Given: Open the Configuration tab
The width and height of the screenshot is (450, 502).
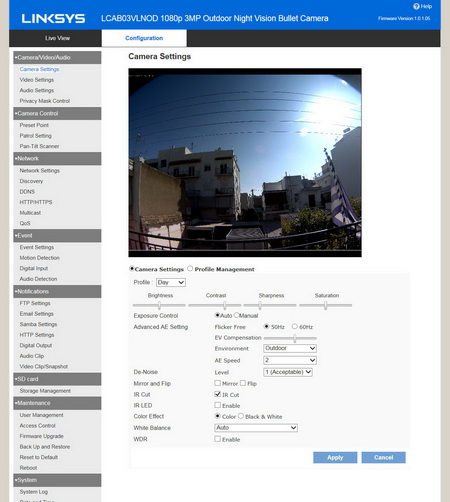Looking at the screenshot, I should pos(144,38).
